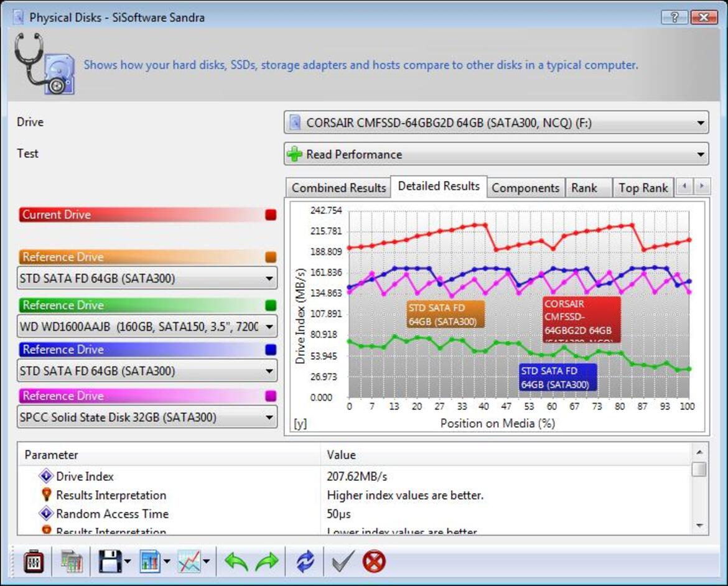Click the 207.62MB/s Drive Index value
The image size is (728, 586).
point(357,477)
